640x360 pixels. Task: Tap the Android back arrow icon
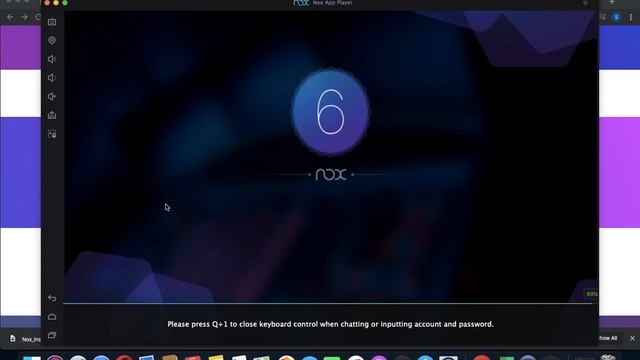[52, 298]
